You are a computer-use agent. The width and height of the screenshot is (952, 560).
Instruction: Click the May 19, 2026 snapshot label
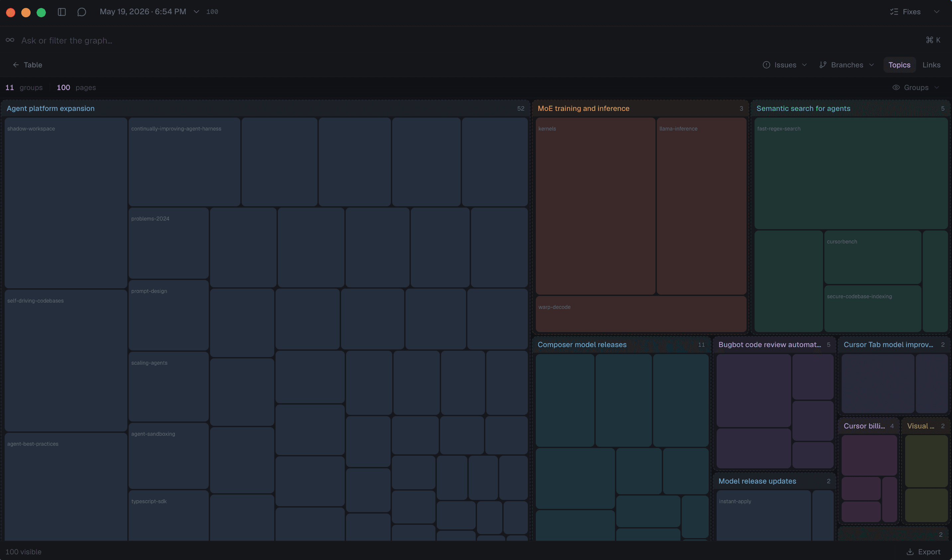pyautogui.click(x=143, y=12)
